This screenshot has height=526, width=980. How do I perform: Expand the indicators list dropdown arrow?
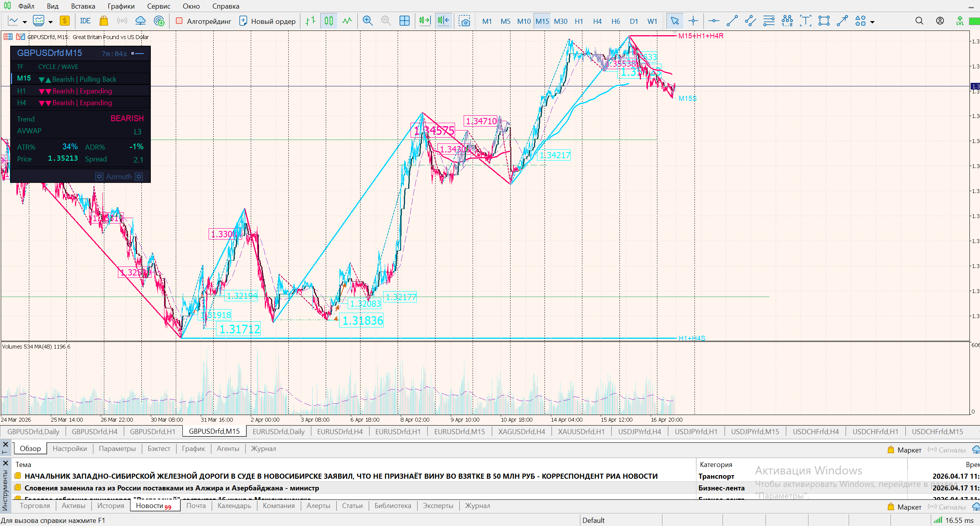(x=50, y=22)
